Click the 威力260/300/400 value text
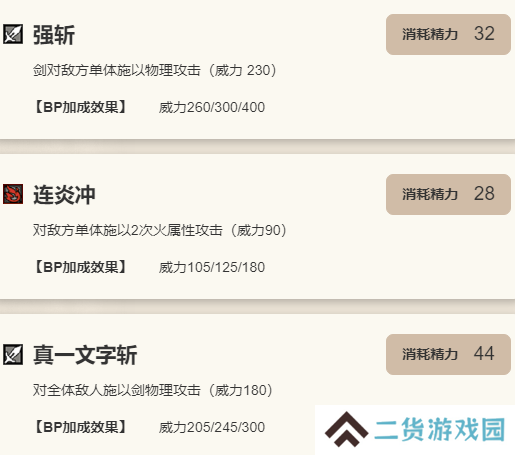The width and height of the screenshot is (515, 455). coord(212,107)
